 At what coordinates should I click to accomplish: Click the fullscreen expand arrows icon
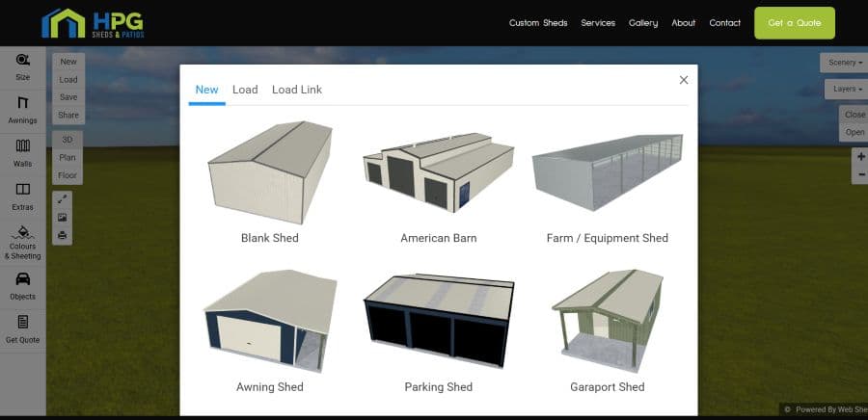62,199
